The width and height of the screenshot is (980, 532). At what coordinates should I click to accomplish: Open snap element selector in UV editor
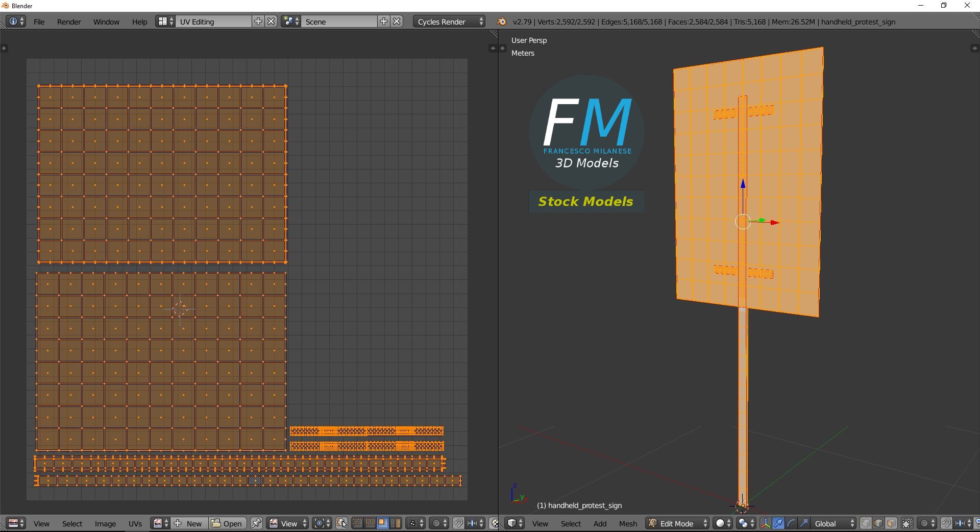(476, 523)
